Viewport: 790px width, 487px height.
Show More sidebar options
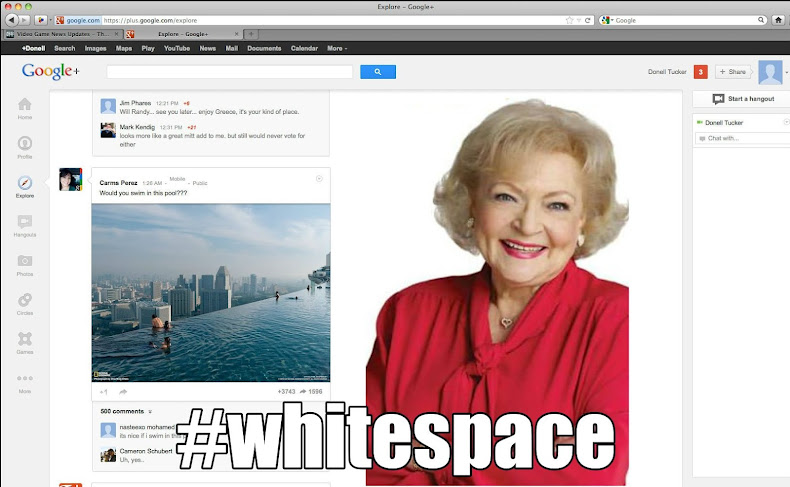tap(25, 378)
